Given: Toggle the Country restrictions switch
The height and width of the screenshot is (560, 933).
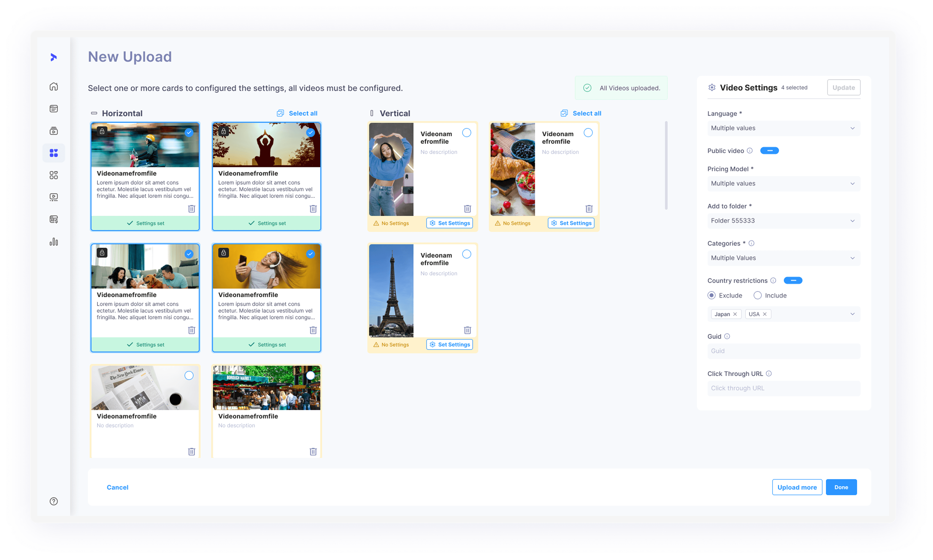Looking at the screenshot, I should click(x=793, y=280).
